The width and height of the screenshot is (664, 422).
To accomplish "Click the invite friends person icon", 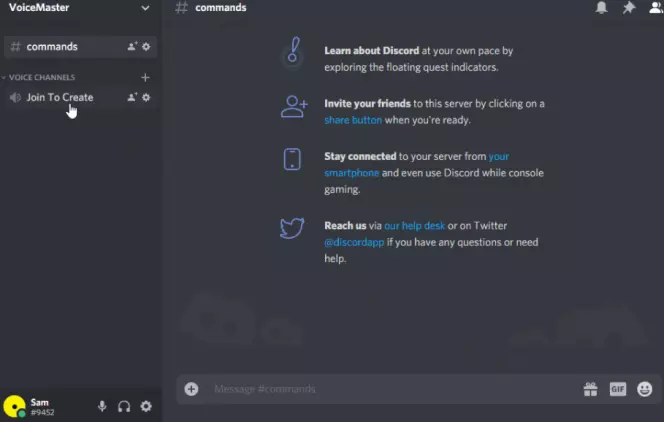I will [x=294, y=106].
